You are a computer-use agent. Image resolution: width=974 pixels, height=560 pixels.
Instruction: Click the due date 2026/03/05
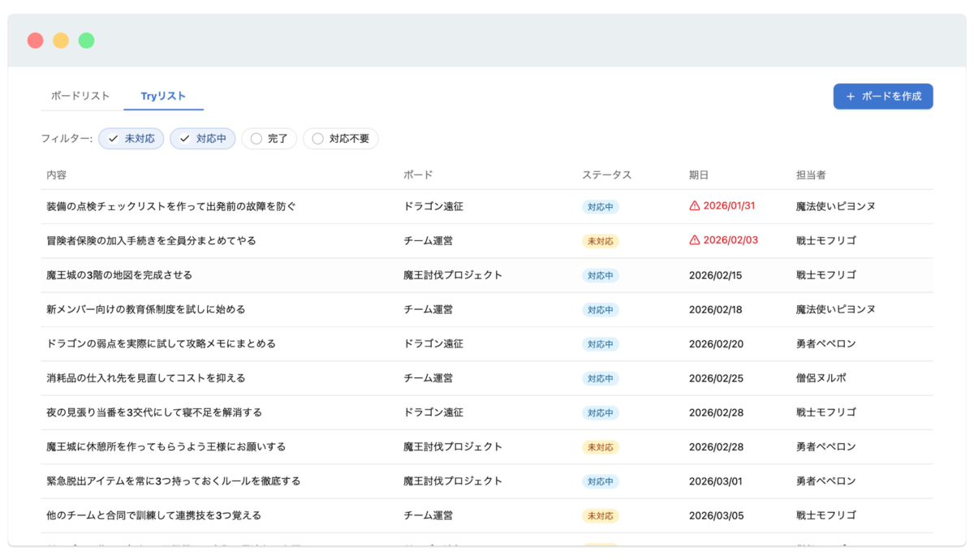[x=716, y=515]
